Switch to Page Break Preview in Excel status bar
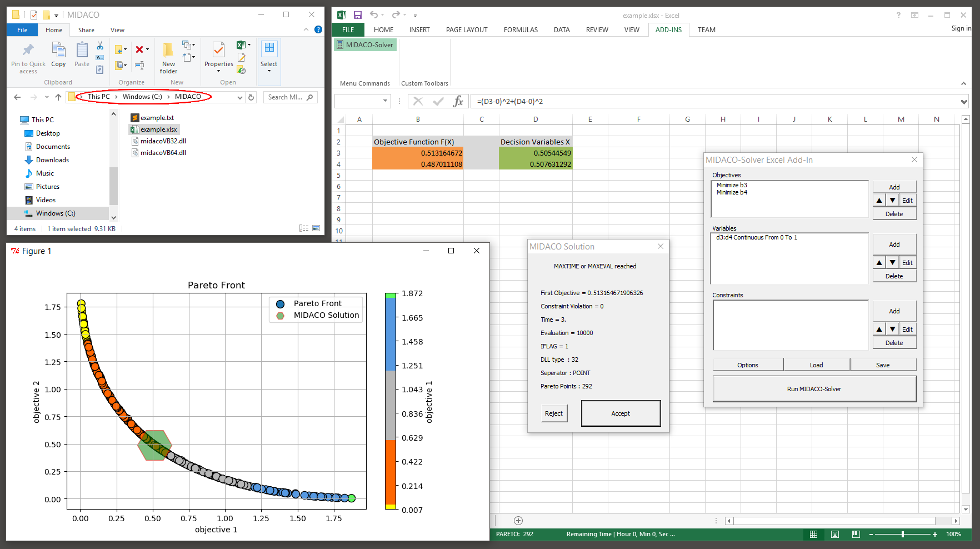 tap(856, 534)
